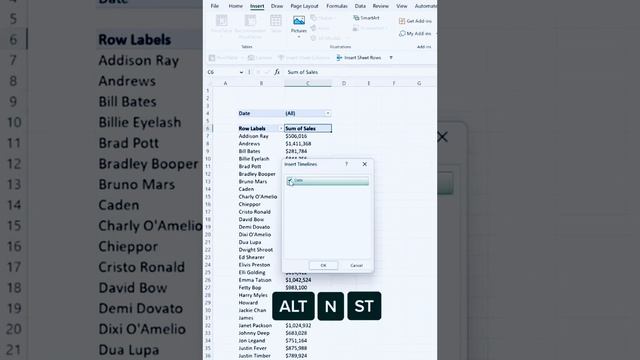Select the cell showing $751,164
Image resolution: width=640 pixels, height=360 pixels.
coord(308,341)
